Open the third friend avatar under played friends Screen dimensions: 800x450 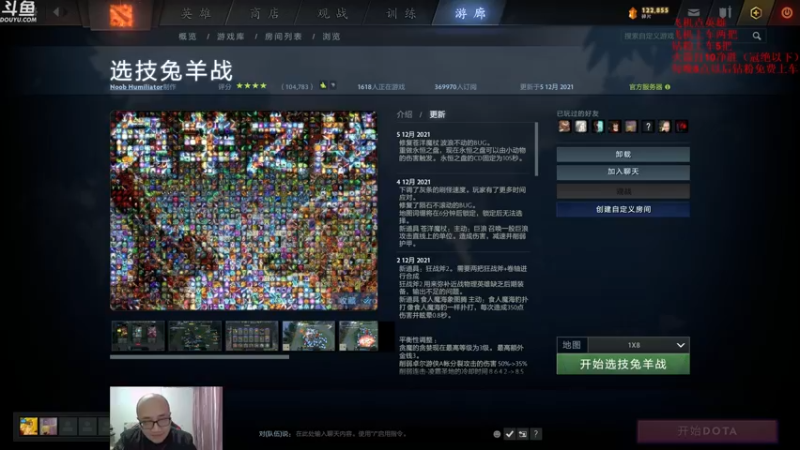597,126
